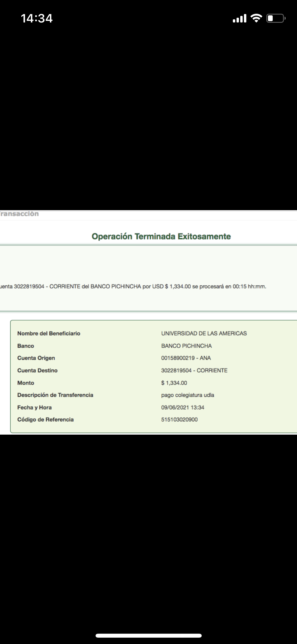This screenshot has height=644, width=297.
Task: Select the Nombre del Beneficiario label
Action: [x=49, y=333]
